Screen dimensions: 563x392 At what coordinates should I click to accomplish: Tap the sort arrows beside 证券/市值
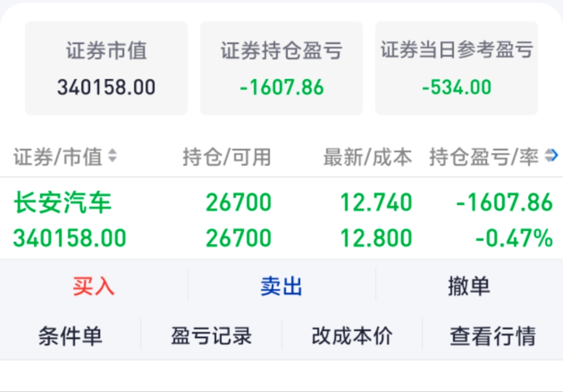[112, 156]
